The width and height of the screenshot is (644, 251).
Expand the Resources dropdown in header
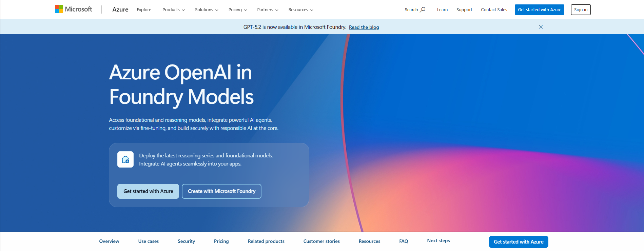click(x=301, y=10)
